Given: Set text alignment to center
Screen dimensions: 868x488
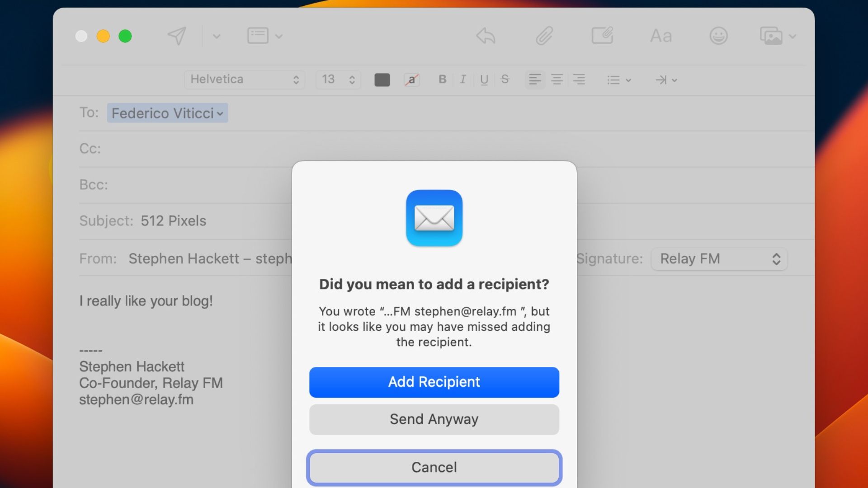Looking at the screenshot, I should point(557,80).
